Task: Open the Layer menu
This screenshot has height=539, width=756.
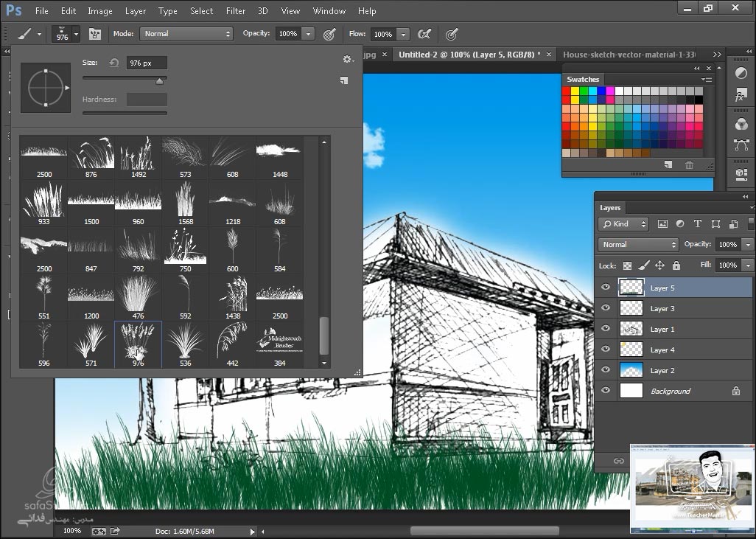Action: [x=136, y=10]
